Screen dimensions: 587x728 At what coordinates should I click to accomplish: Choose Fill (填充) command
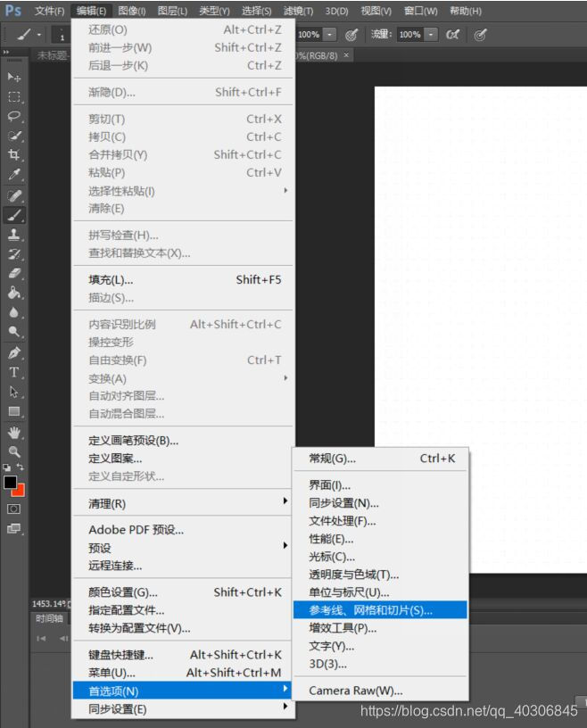pos(184,280)
